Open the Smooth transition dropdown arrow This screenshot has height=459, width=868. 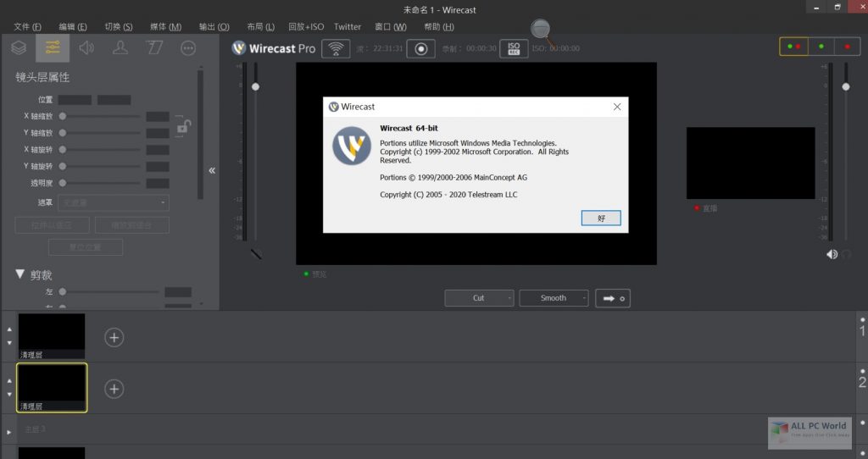pos(584,298)
